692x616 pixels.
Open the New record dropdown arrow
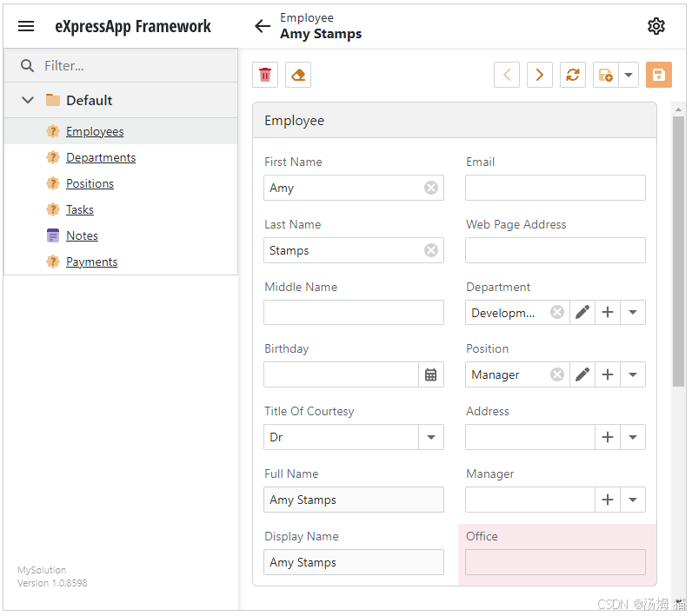tap(629, 75)
